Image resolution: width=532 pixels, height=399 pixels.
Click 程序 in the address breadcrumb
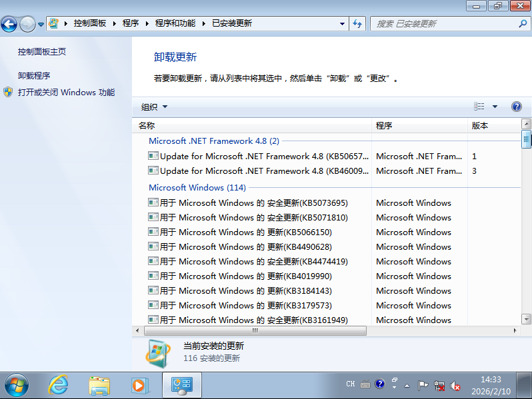pyautogui.click(x=131, y=23)
